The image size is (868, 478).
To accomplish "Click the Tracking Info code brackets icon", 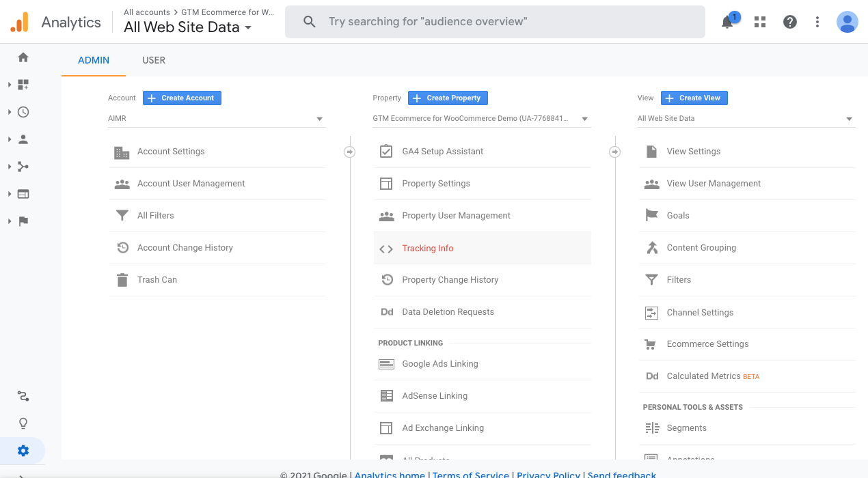I will [x=386, y=249].
